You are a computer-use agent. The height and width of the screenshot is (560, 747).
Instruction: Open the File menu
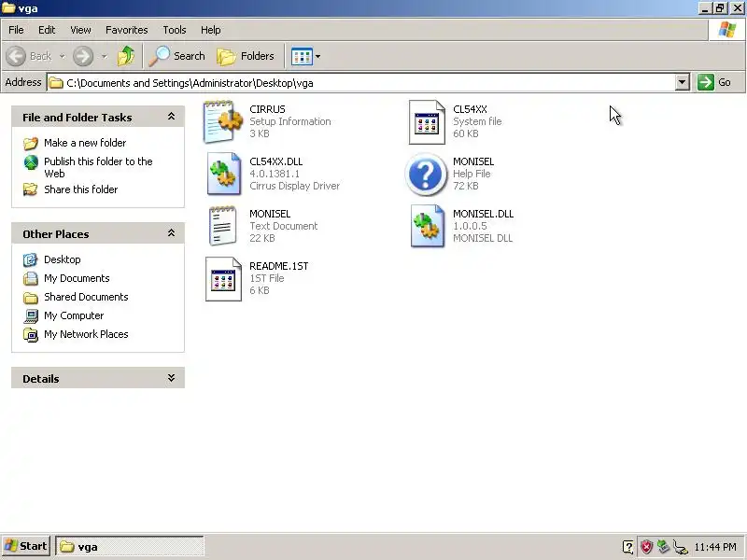click(16, 30)
